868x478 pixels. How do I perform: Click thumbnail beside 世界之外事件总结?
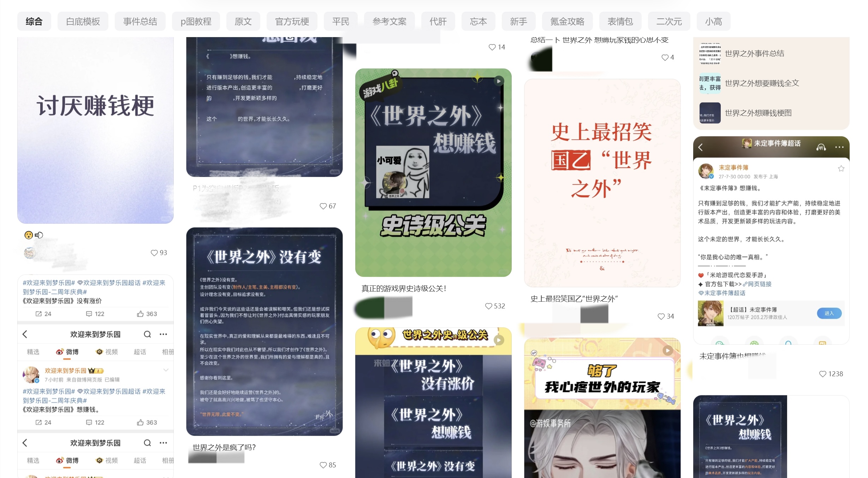point(710,54)
